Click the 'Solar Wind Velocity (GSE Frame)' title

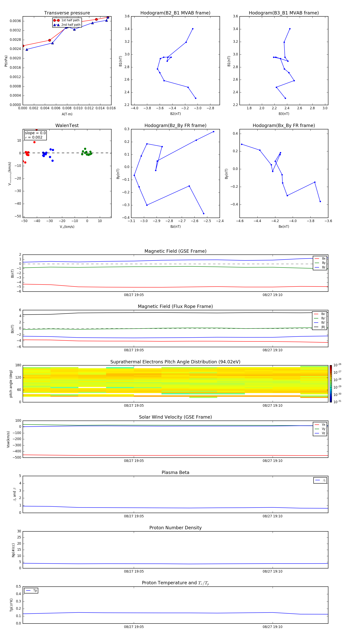[175, 417]
